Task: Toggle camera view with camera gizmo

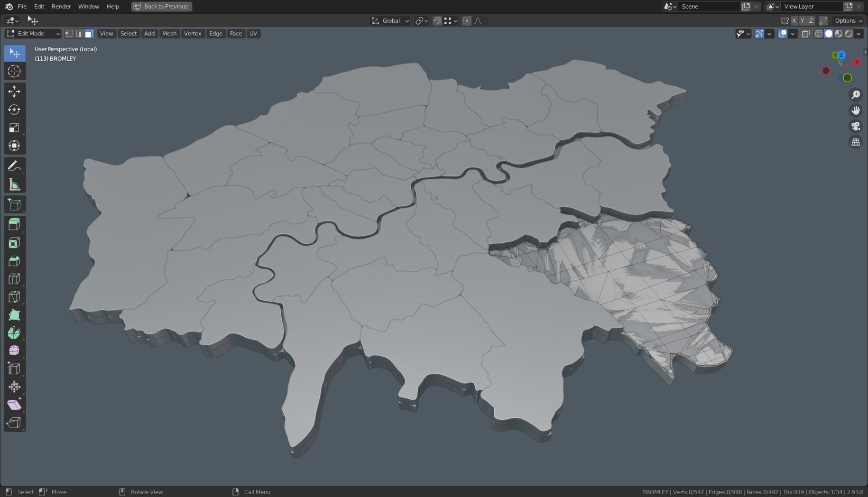Action: click(856, 126)
